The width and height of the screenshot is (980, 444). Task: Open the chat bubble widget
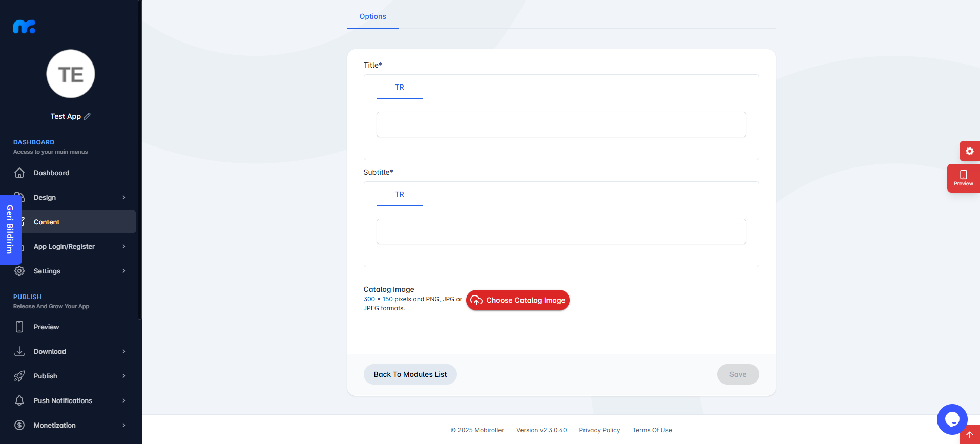click(x=952, y=419)
